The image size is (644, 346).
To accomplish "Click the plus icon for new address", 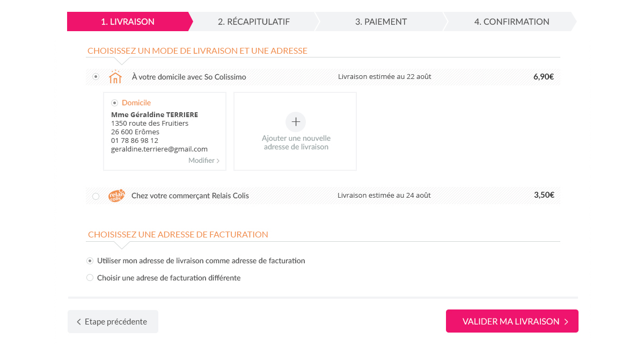I will [x=295, y=122].
